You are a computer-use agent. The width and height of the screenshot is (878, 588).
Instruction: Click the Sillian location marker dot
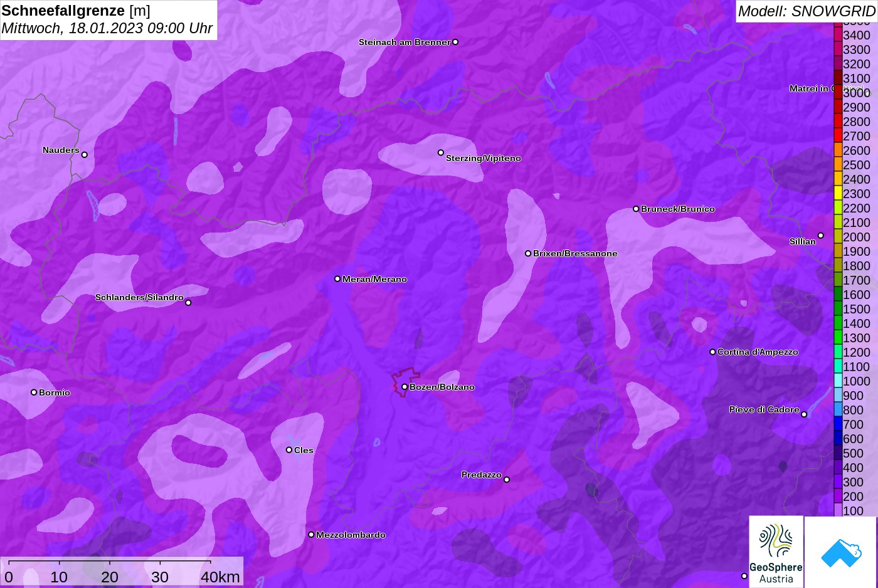pyautogui.click(x=821, y=236)
